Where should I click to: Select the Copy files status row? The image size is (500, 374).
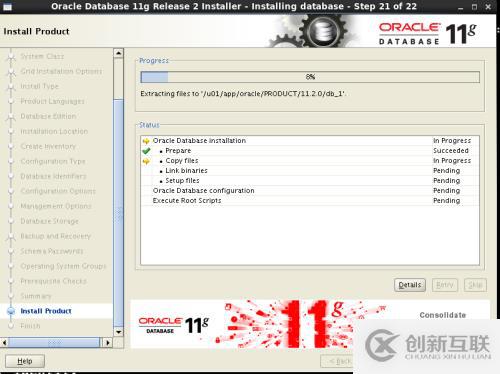coord(310,161)
